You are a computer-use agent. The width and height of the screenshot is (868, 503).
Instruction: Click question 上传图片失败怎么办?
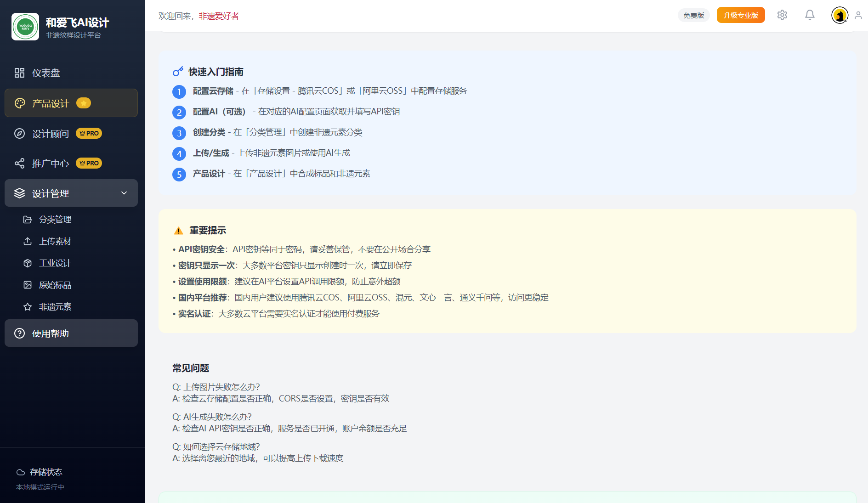point(216,387)
